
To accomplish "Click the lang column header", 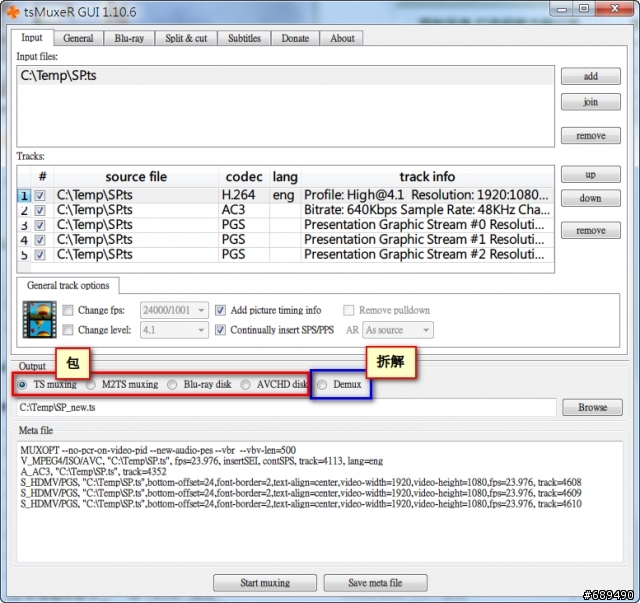I will (x=285, y=177).
